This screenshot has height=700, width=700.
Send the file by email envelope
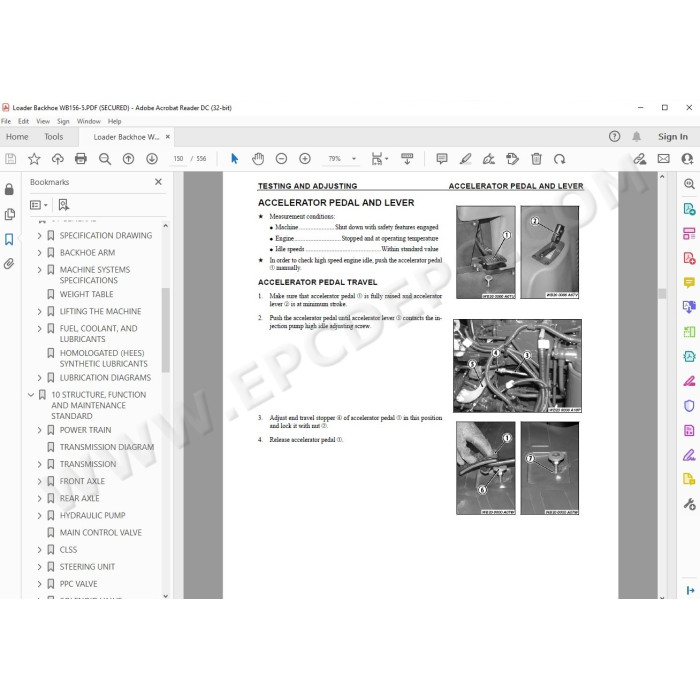coord(663,158)
